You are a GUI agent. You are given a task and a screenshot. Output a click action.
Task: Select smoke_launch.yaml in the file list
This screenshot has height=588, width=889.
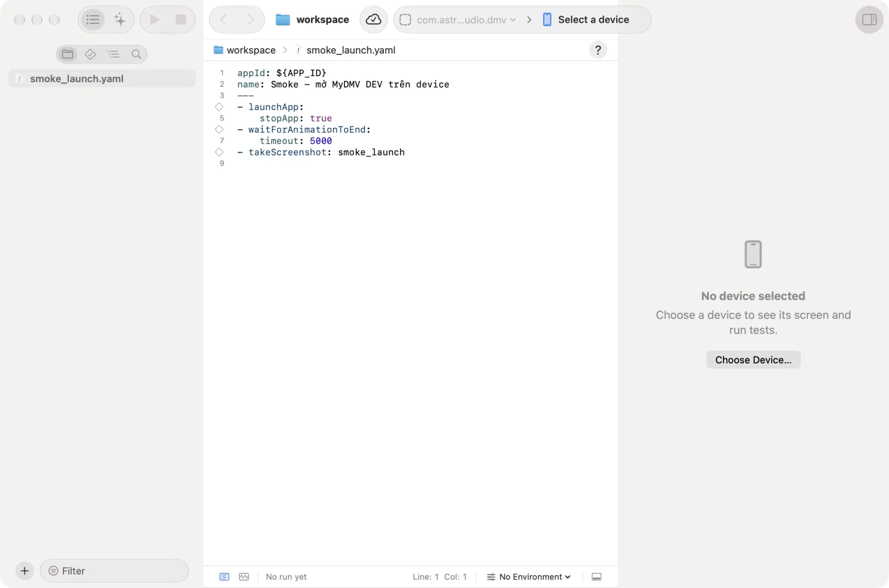click(102, 79)
